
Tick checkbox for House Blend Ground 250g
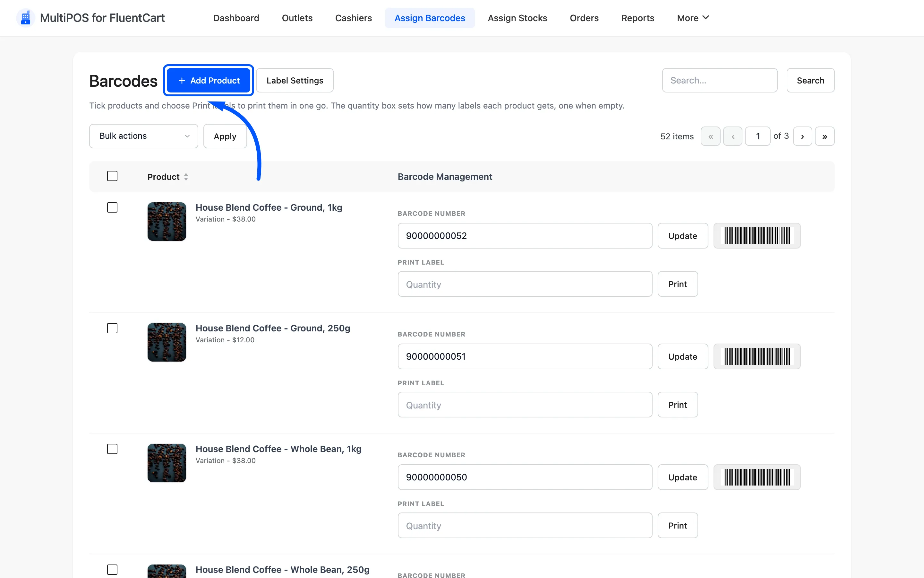coord(112,328)
